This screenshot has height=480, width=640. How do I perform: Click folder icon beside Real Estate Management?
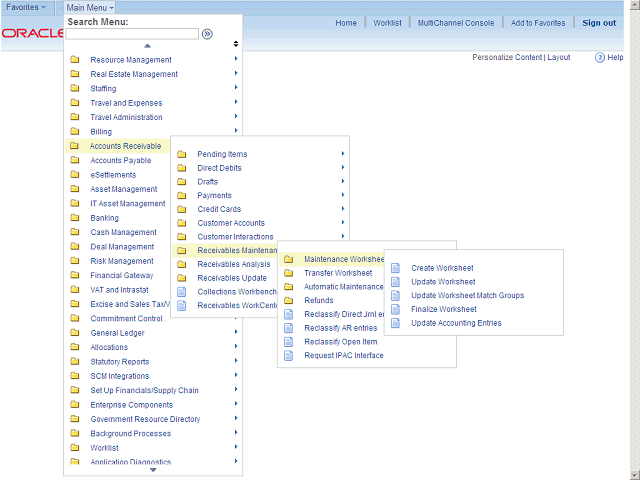[x=75, y=74]
